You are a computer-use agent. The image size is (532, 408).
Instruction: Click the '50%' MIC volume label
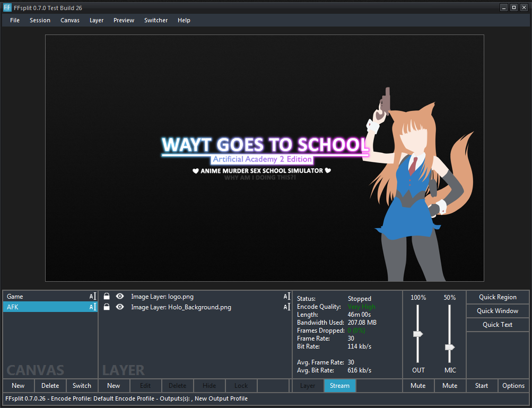pyautogui.click(x=450, y=298)
